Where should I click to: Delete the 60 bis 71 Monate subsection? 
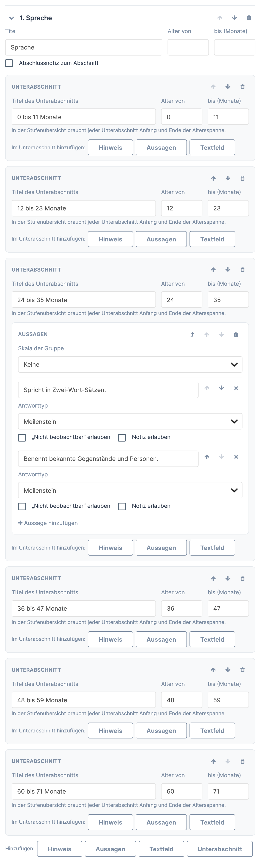pyautogui.click(x=242, y=761)
